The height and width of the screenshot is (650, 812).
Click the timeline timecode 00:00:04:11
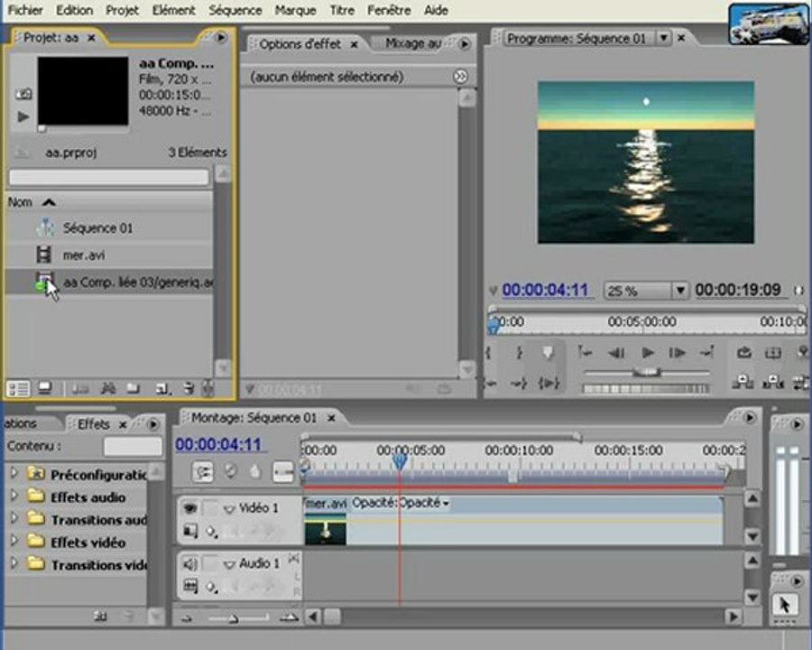(219, 445)
